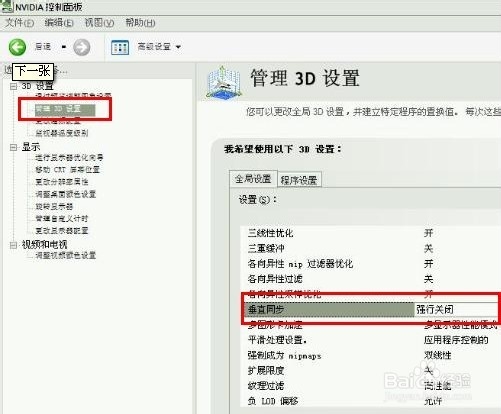This screenshot has height=414, width=501.
Task: Select 更改显示器配置 in the tree
Action: pyautogui.click(x=62, y=230)
